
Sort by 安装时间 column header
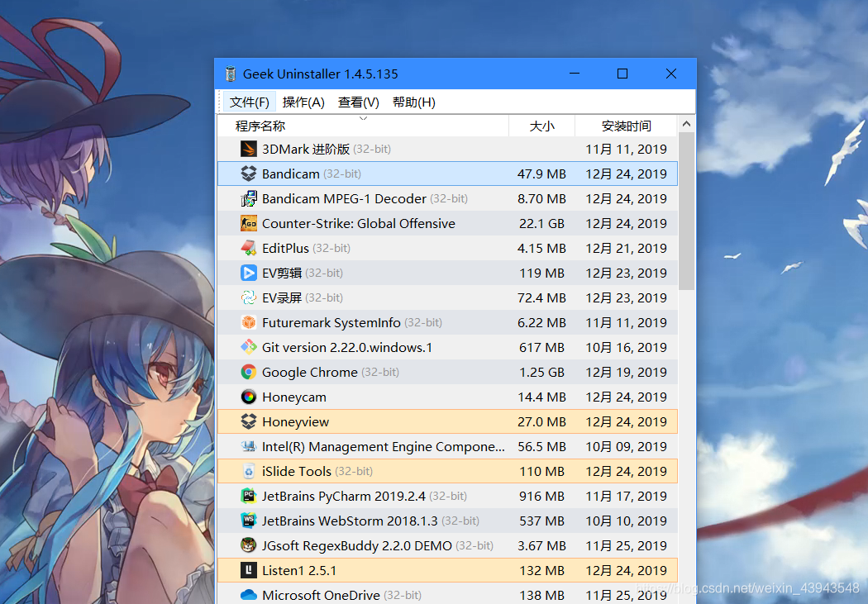[x=626, y=126]
